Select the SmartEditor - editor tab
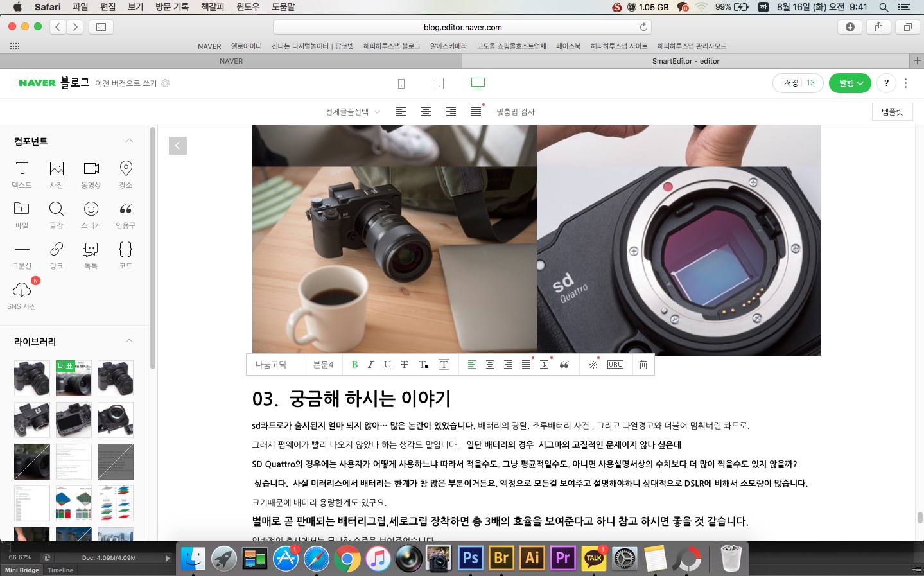Viewport: 924px width, 576px height. (686, 61)
